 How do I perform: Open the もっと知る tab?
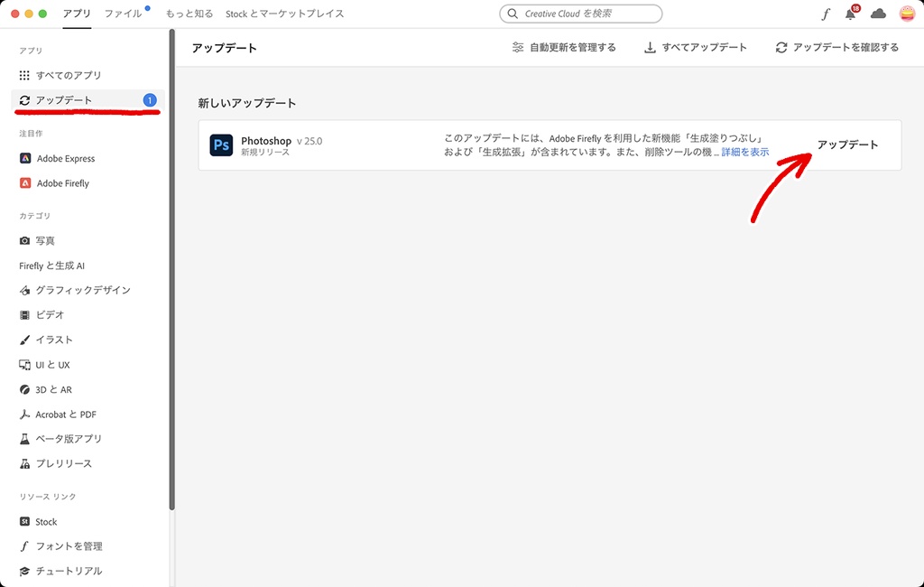click(189, 14)
